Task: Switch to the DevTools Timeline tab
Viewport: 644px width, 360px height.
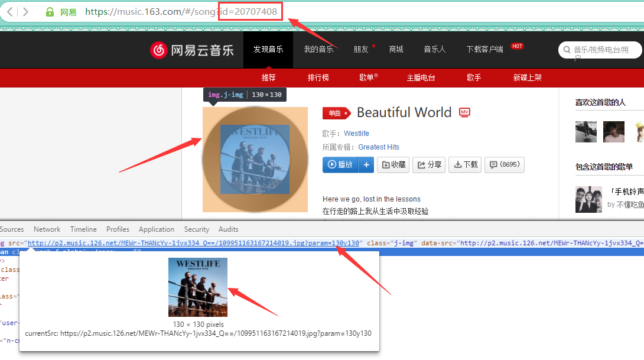Action: pyautogui.click(x=83, y=229)
